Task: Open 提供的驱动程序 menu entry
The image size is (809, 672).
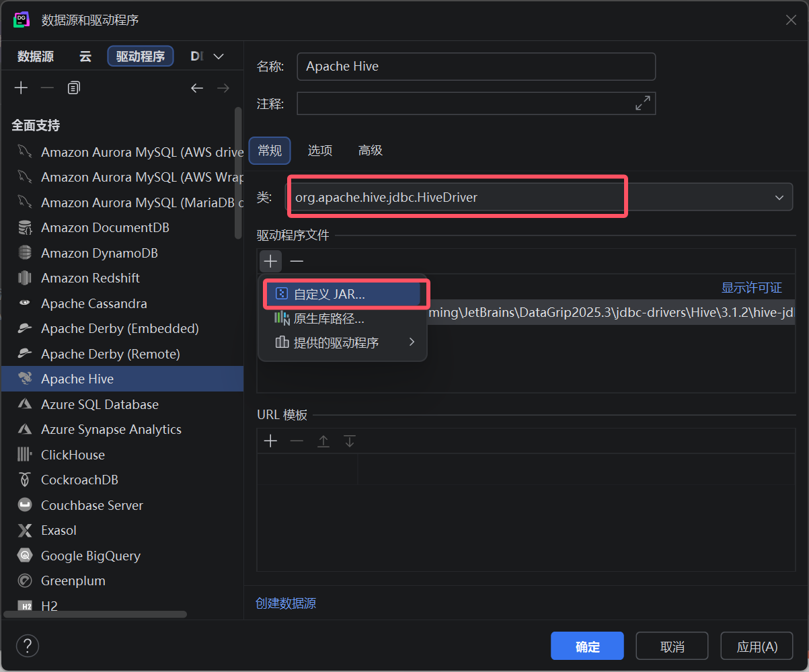Action: 342,342
